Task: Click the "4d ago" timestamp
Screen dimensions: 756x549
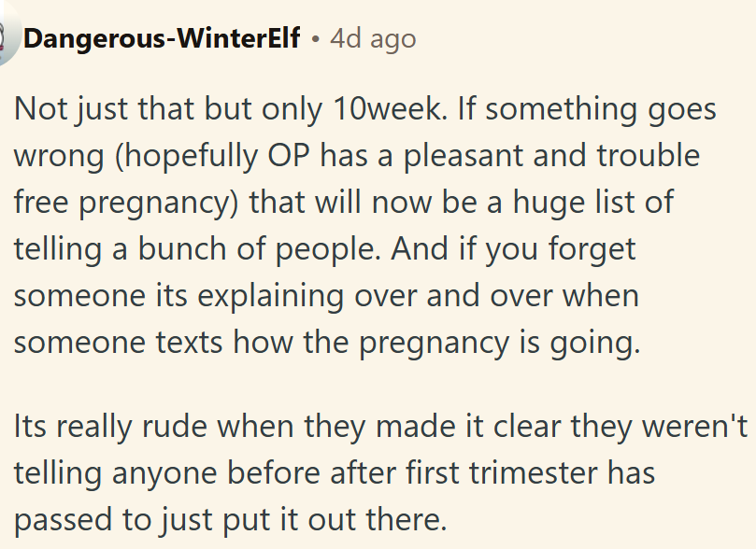Action: tap(373, 39)
